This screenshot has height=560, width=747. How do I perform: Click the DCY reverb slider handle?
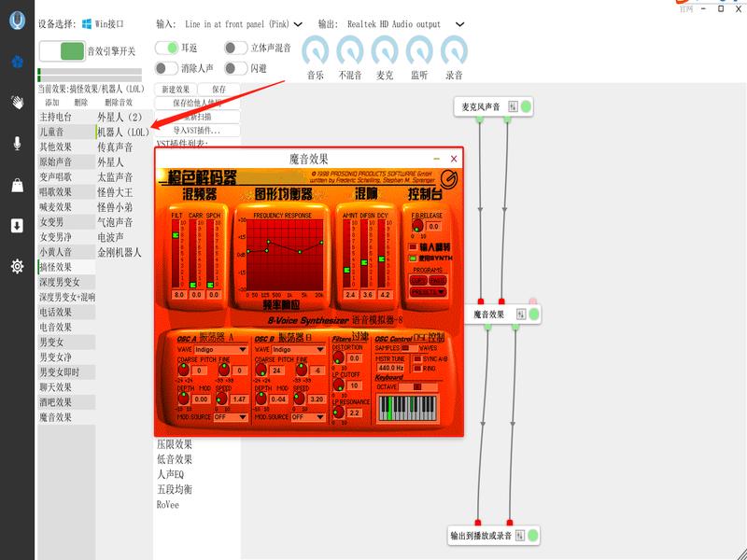click(382, 259)
